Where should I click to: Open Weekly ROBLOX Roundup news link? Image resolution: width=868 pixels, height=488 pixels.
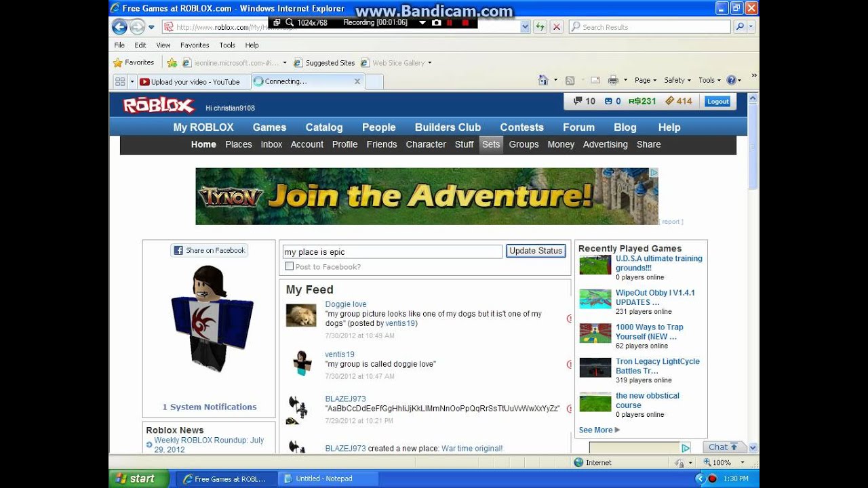coord(209,445)
